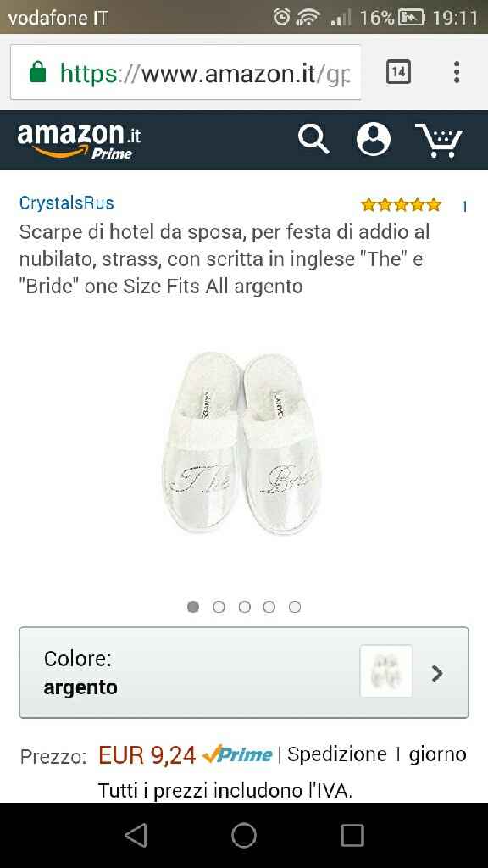The width and height of the screenshot is (488, 868).
Task: Tap the chevron in the color selection box
Action: (437, 672)
